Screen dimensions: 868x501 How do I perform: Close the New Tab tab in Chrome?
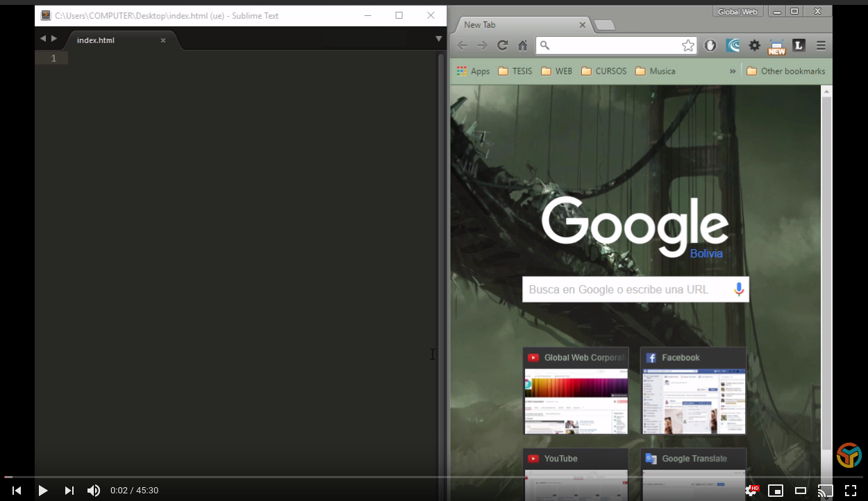pos(583,25)
